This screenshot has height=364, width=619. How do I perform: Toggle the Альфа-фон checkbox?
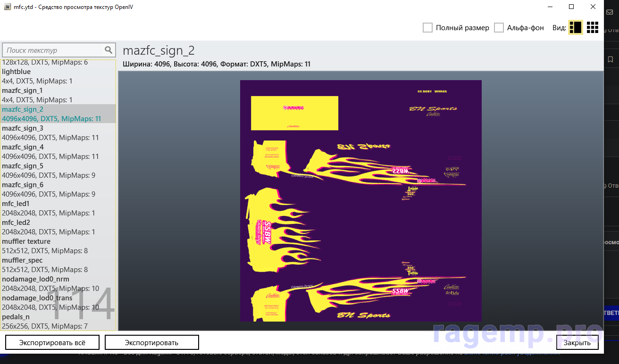[x=499, y=28]
